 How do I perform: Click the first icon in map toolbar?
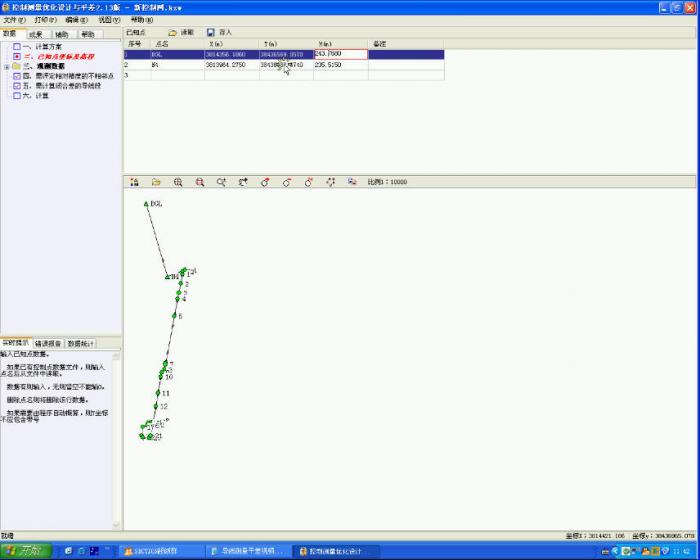pyautogui.click(x=135, y=182)
